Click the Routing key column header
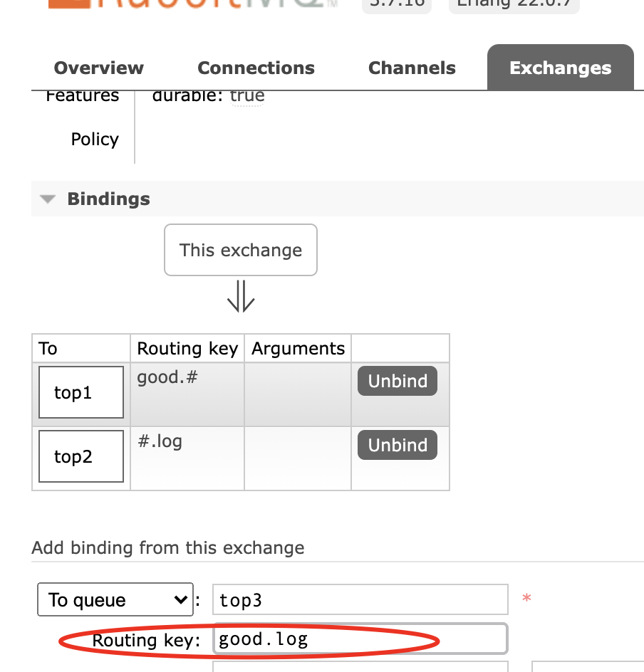644x672 pixels. click(x=187, y=348)
